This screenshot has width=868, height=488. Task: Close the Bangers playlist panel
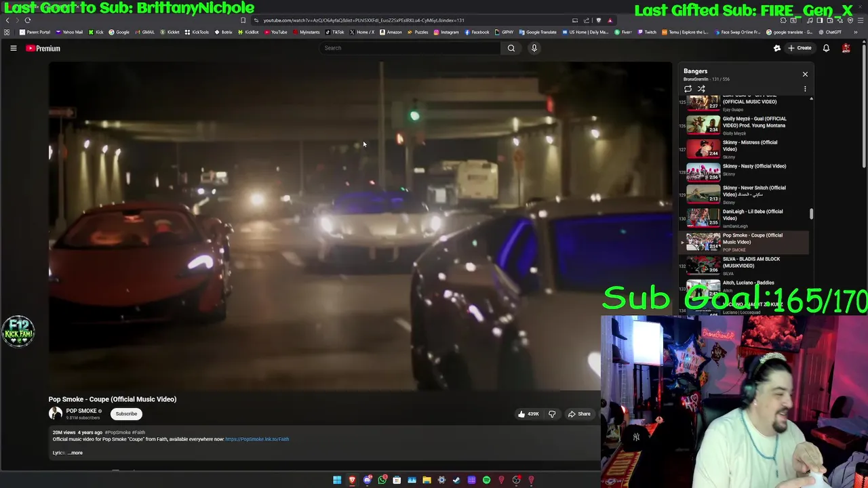805,74
